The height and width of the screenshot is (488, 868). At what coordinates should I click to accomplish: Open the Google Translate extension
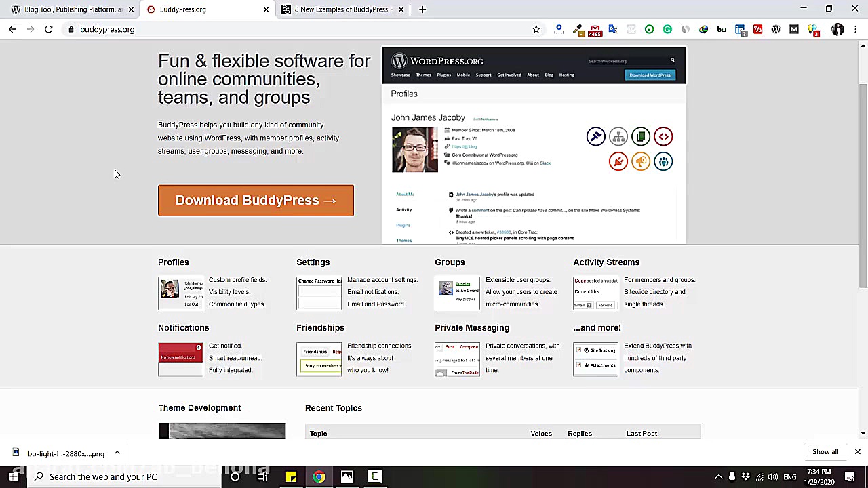[x=613, y=29]
